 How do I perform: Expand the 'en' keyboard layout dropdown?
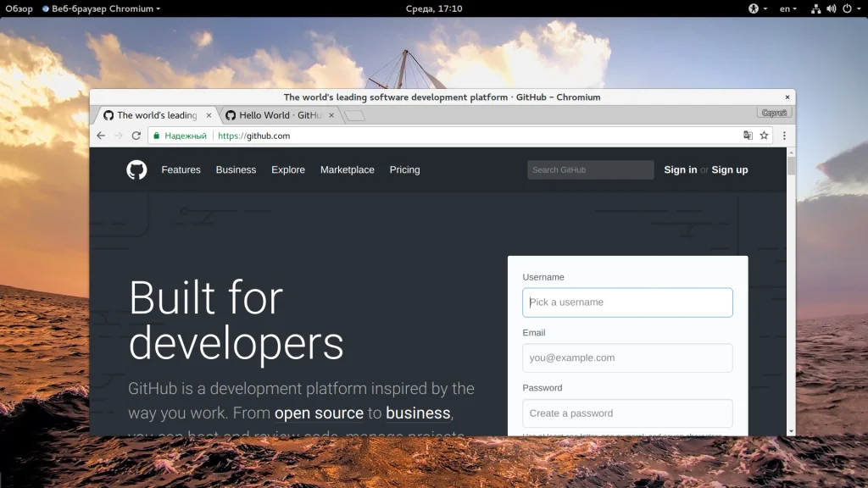788,8
